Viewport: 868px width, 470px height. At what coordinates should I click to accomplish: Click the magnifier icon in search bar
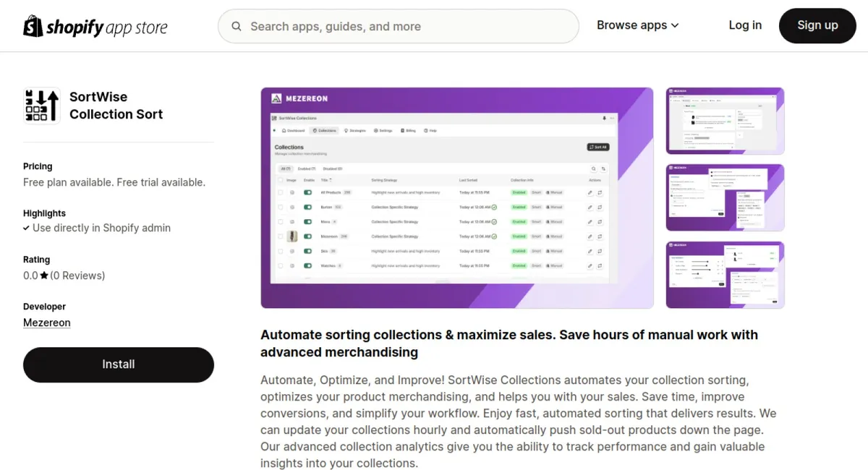237,27
